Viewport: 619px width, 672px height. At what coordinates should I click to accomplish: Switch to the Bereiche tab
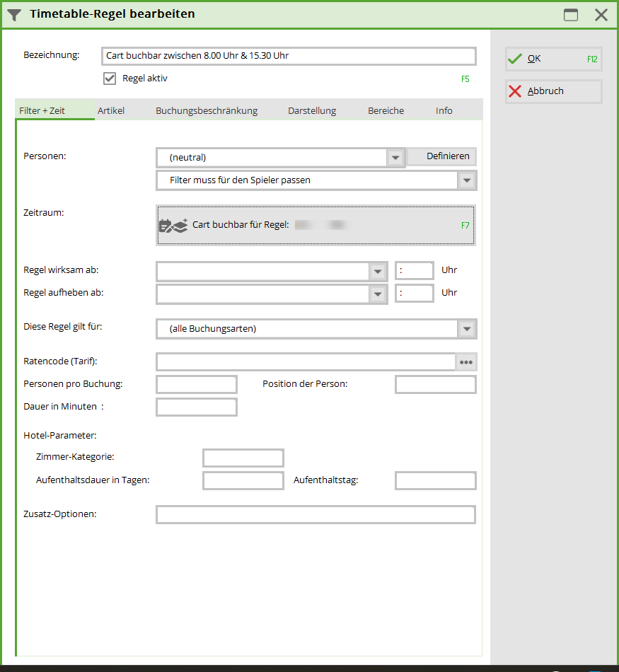click(x=386, y=110)
